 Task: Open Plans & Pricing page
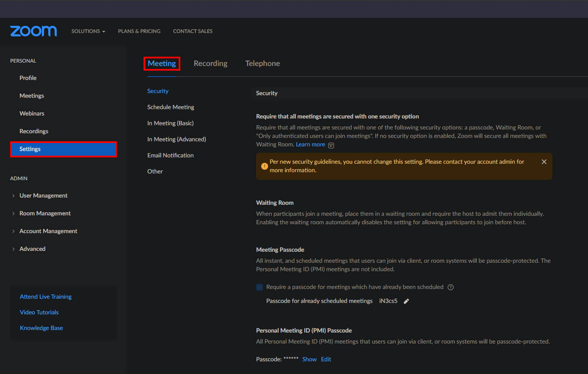pos(139,31)
